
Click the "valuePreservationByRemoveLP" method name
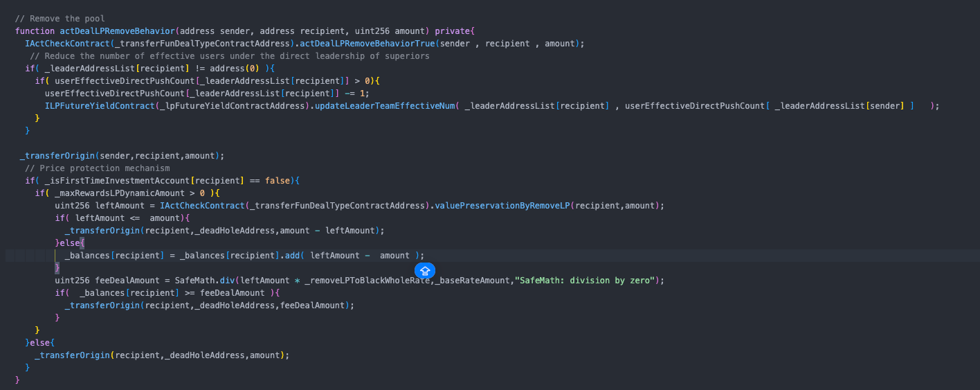(502, 206)
